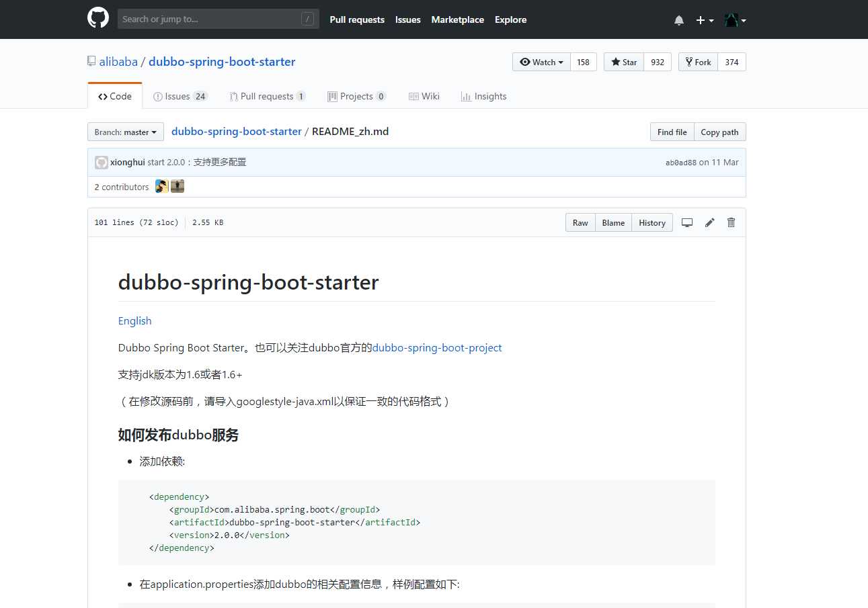Open dubbo-spring-boot-starter breadcrumb link
The height and width of the screenshot is (608, 868).
tap(237, 132)
